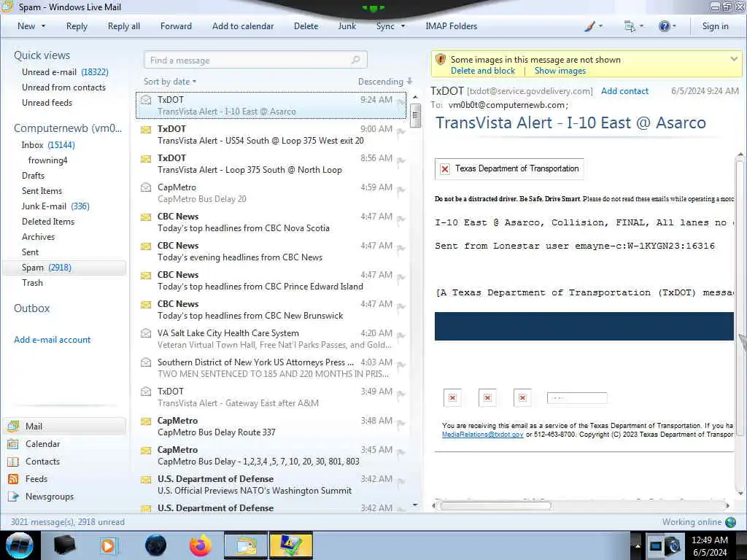Open the Contacts book icon

click(13, 462)
